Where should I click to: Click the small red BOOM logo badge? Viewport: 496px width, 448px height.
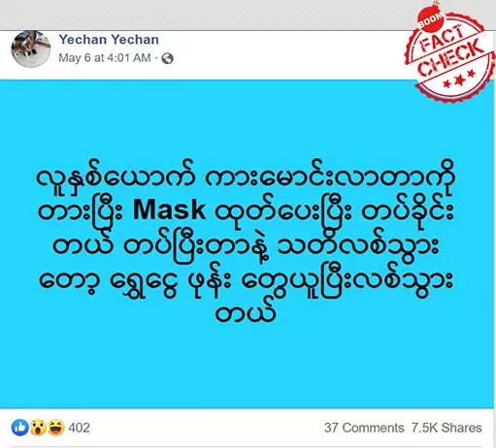click(x=431, y=21)
